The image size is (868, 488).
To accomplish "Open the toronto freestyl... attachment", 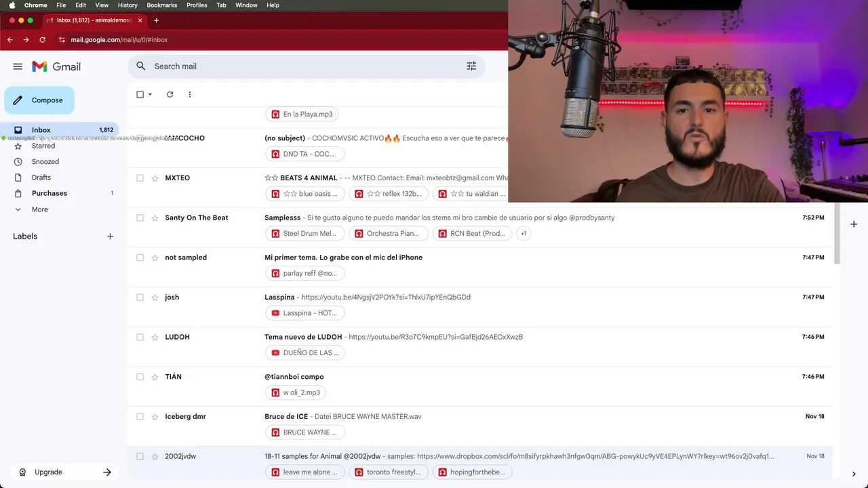I will [x=389, y=472].
